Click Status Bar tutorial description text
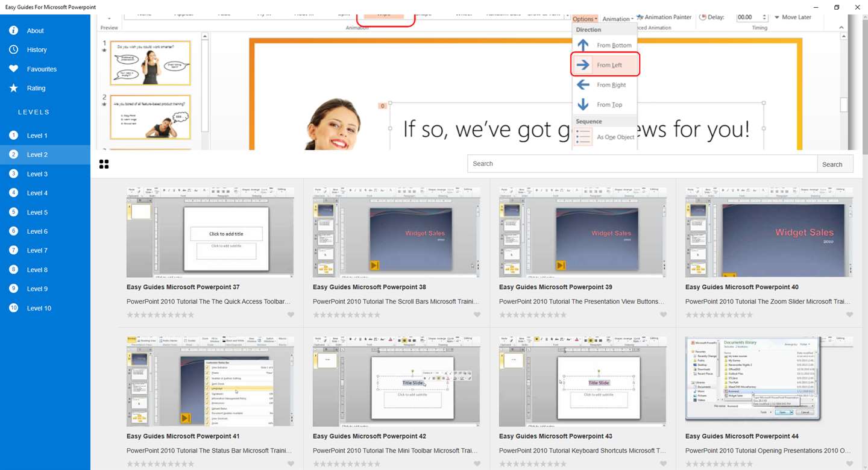The image size is (868, 470). tap(209, 451)
